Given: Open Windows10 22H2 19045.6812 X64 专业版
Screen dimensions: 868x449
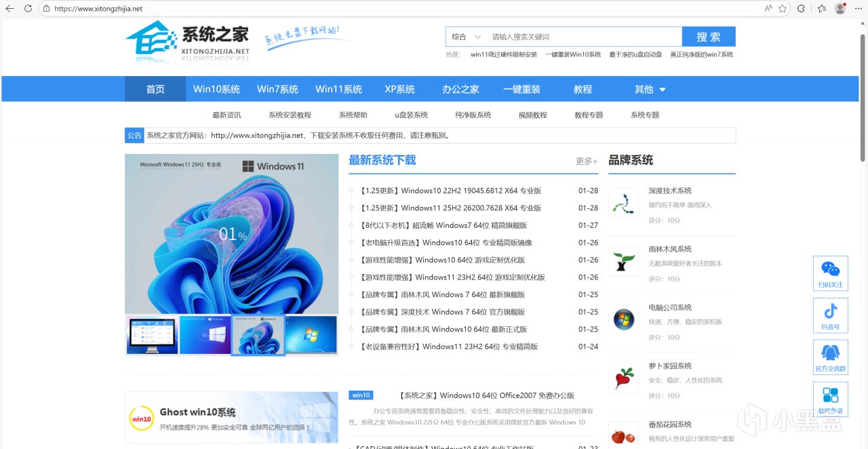Looking at the screenshot, I should pyautogui.click(x=450, y=191).
